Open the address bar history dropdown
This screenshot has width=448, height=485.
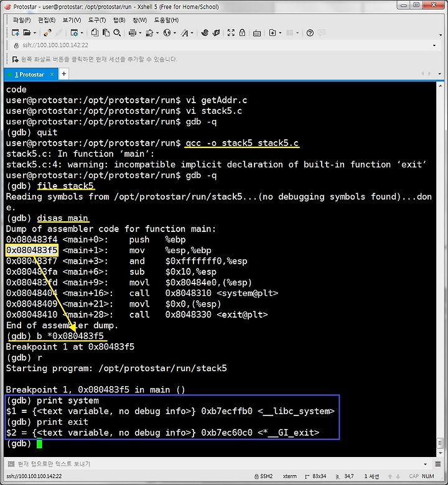[434, 45]
